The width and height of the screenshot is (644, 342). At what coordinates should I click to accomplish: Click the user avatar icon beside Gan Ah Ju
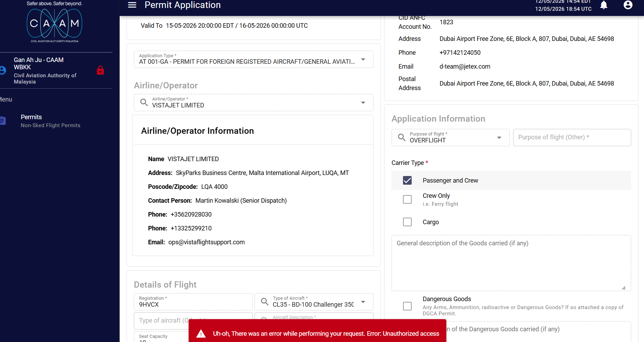point(3,70)
